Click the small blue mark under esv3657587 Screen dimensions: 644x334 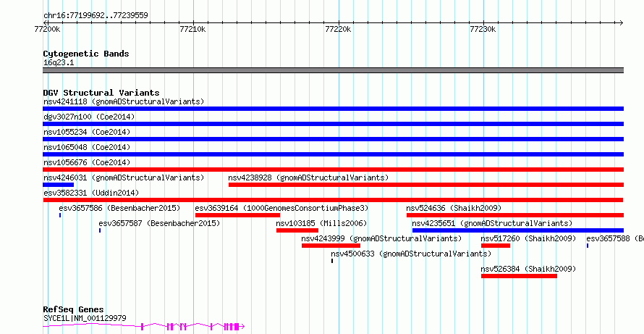[100, 230]
